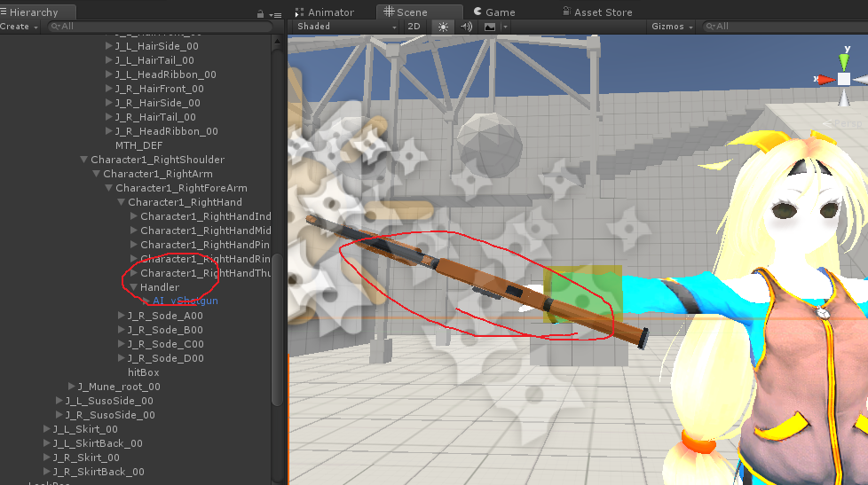Collapse Character1_RightShoulder node
The width and height of the screenshot is (868, 485).
point(83,160)
